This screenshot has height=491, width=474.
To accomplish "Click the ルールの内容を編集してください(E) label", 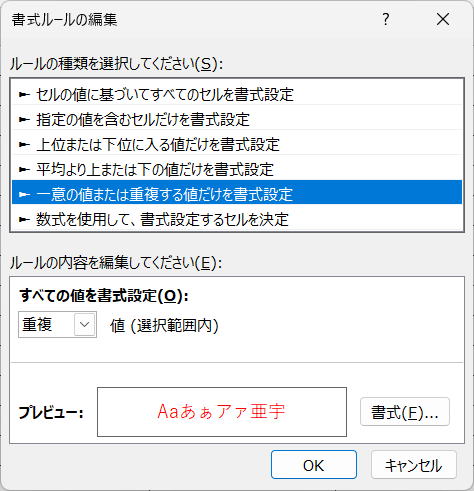I will [116, 263].
